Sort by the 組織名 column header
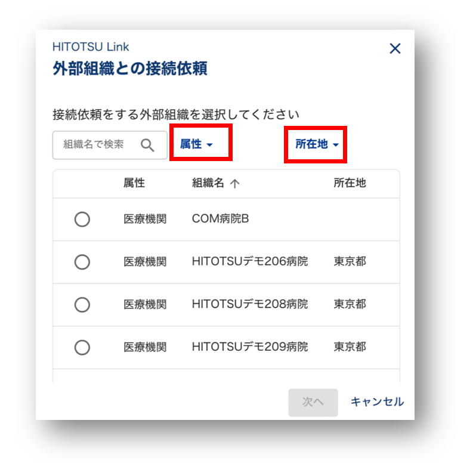The height and width of the screenshot is (476, 473). (208, 183)
